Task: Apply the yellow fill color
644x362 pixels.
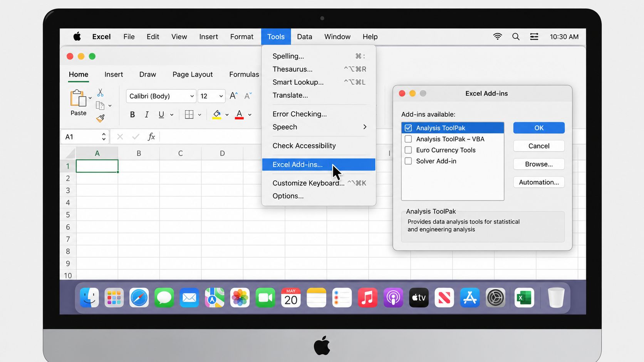Action: pyautogui.click(x=217, y=115)
